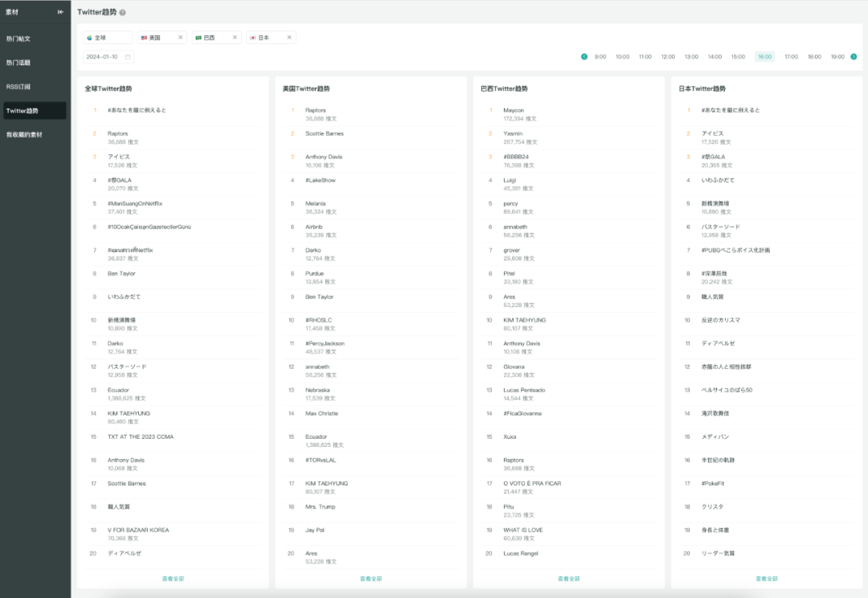This screenshot has height=598, width=868.
Task: Select the 11:00 time slot
Action: point(645,56)
